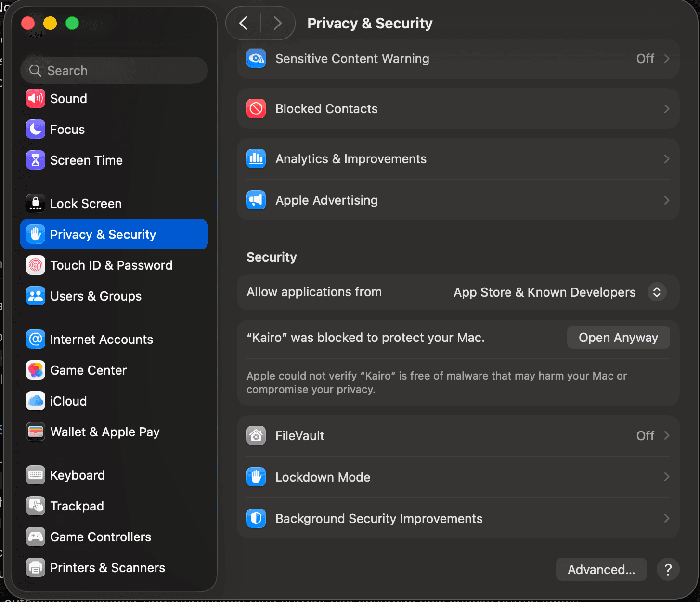The image size is (700, 602).
Task: Click the Lock Screen padlock icon
Action: point(36,204)
